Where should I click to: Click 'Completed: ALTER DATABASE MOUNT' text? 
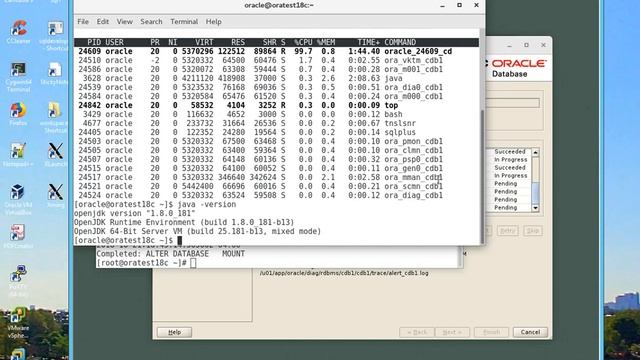[x=171, y=254]
